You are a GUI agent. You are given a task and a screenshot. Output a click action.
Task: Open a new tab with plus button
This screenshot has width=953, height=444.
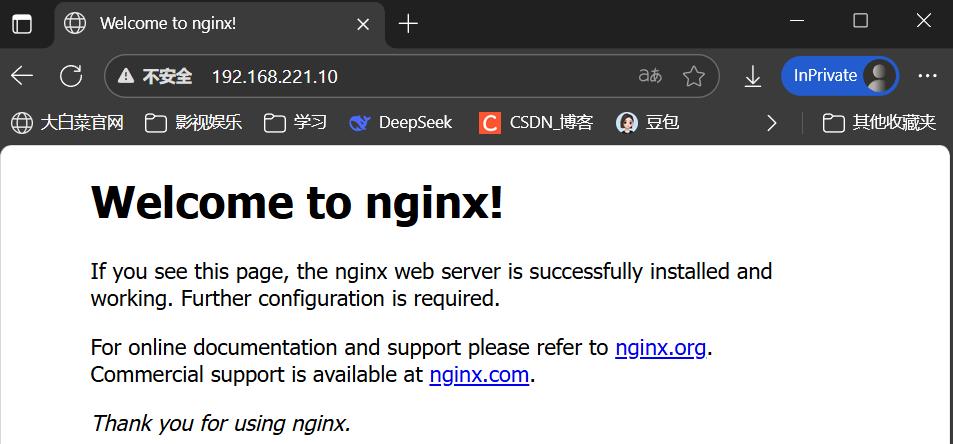(408, 24)
